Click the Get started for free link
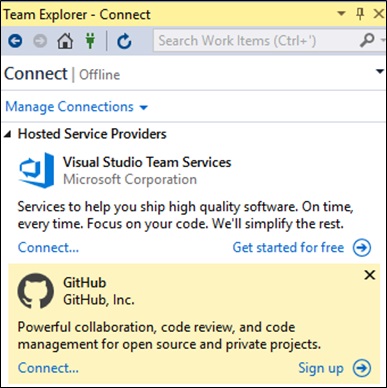The height and width of the screenshot is (388, 387). 288,248
